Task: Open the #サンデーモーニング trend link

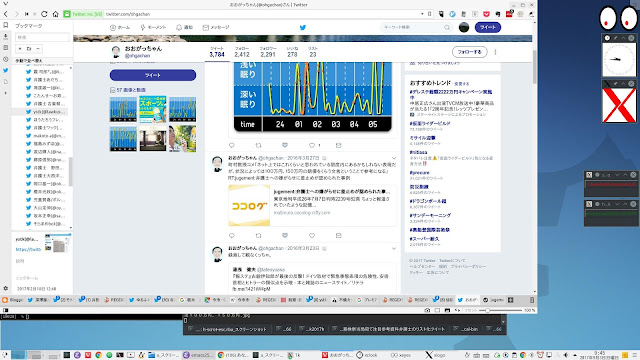Action: click(430, 216)
